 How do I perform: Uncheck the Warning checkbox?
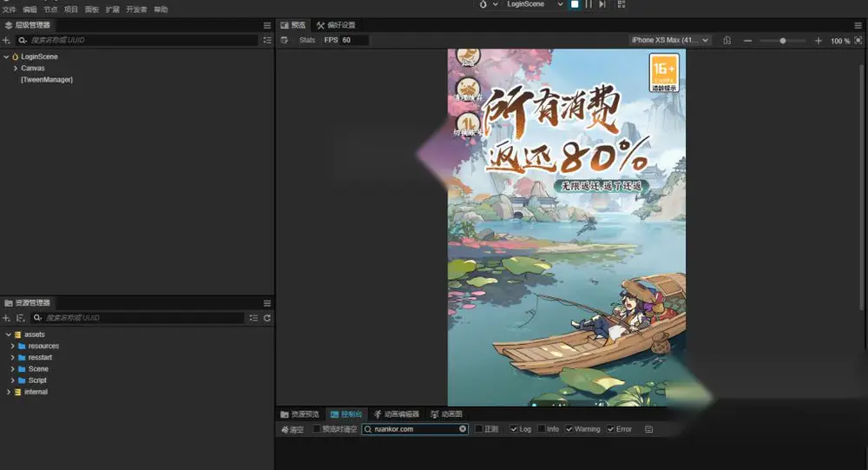[x=569, y=429]
